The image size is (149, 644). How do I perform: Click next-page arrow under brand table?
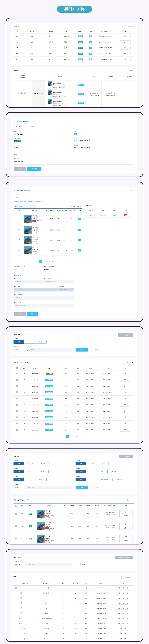[x=80, y=436]
